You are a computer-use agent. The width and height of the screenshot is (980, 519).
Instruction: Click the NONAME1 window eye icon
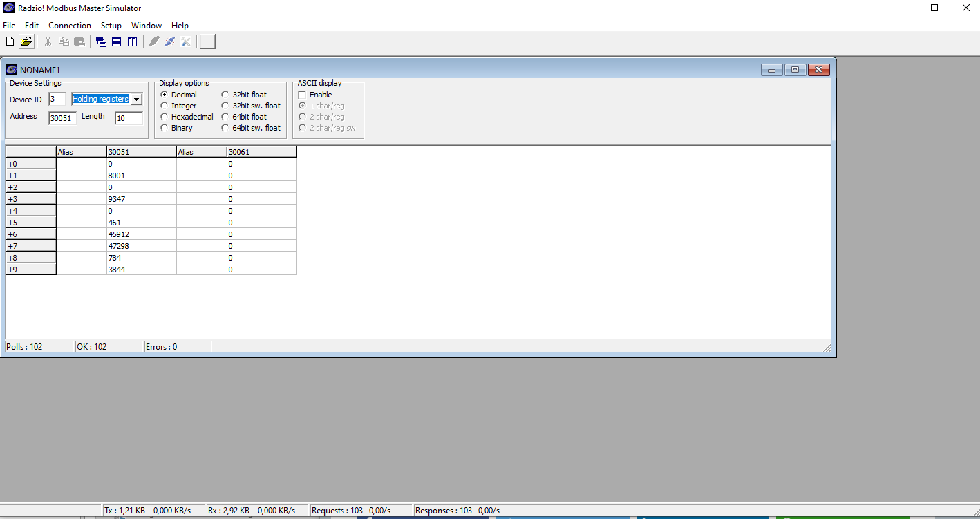pyautogui.click(x=12, y=70)
